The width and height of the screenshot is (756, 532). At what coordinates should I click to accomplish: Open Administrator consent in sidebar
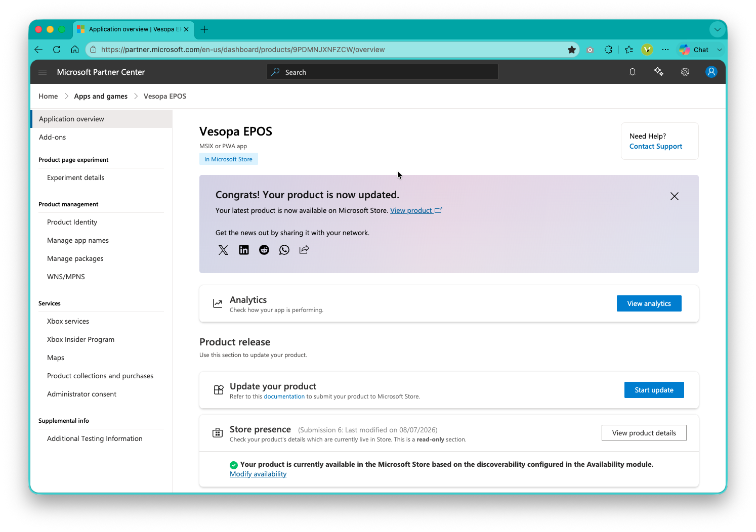[81, 394]
